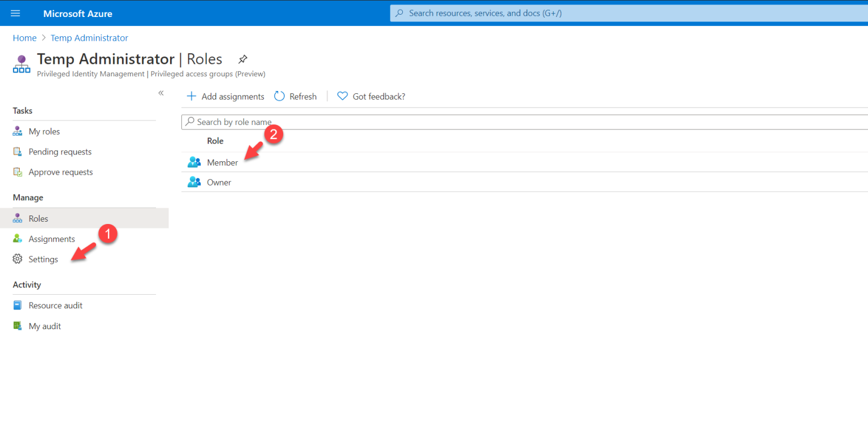Viewport: 868px width, 431px height.
Task: Click the group icon beside Member role
Action: point(194,162)
